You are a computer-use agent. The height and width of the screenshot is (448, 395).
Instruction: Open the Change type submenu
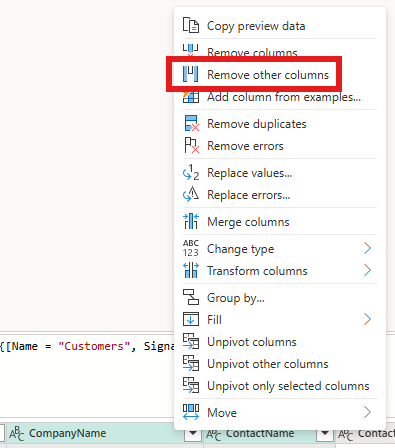click(x=280, y=249)
